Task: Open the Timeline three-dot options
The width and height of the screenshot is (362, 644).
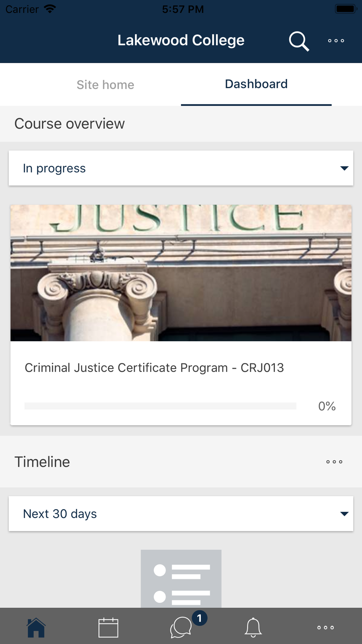Action: click(334, 462)
